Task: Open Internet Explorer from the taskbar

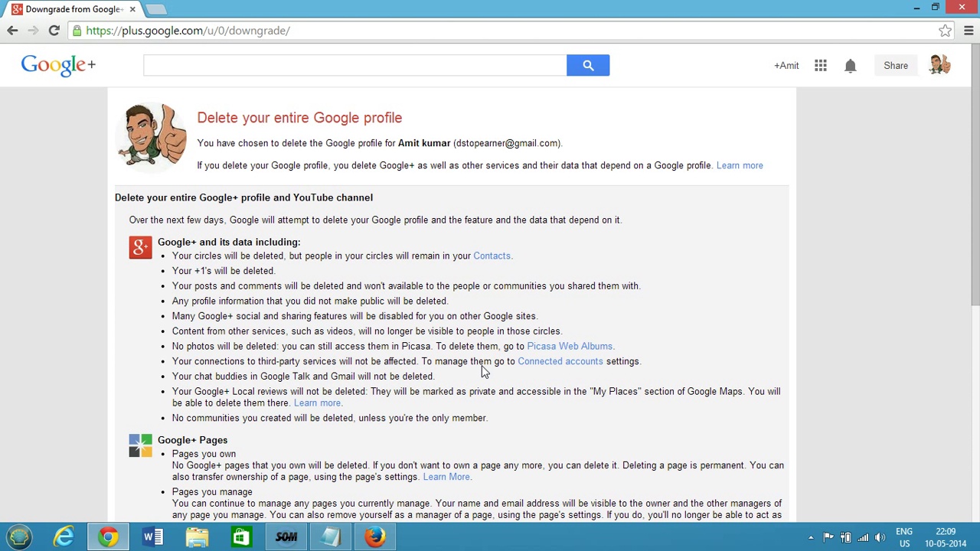Action: (64, 537)
